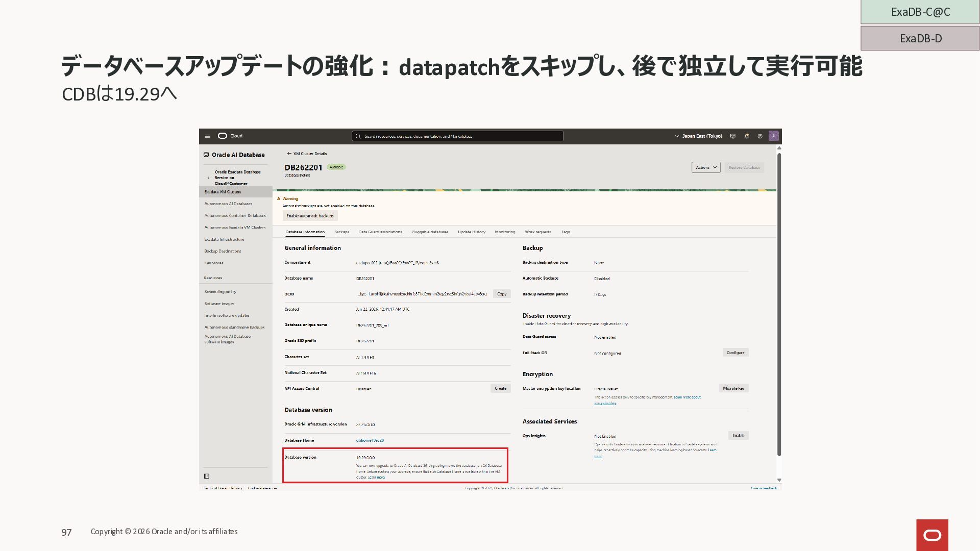This screenshot has width=980, height=551.
Task: Click Enable automatic backups button
Action: [x=310, y=216]
